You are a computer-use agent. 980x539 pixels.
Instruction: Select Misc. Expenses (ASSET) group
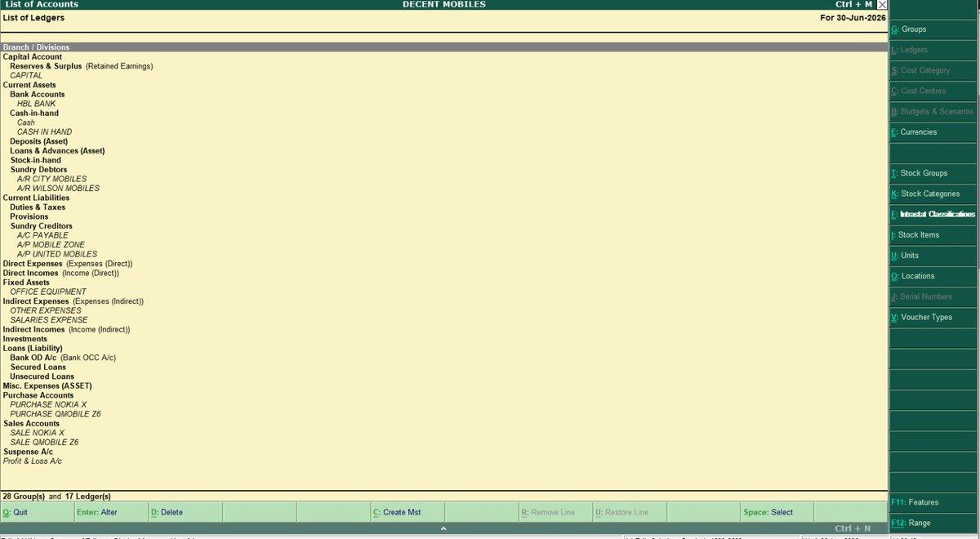point(47,386)
